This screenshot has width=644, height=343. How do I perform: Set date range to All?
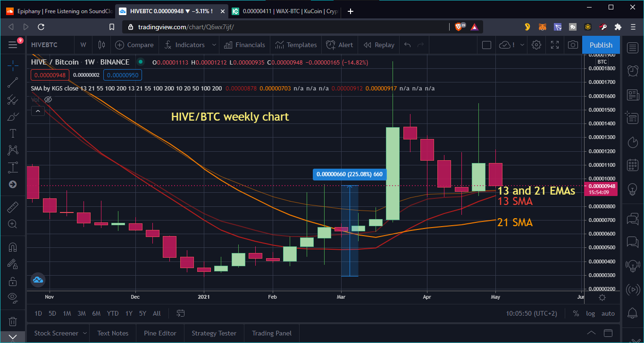coord(157,313)
